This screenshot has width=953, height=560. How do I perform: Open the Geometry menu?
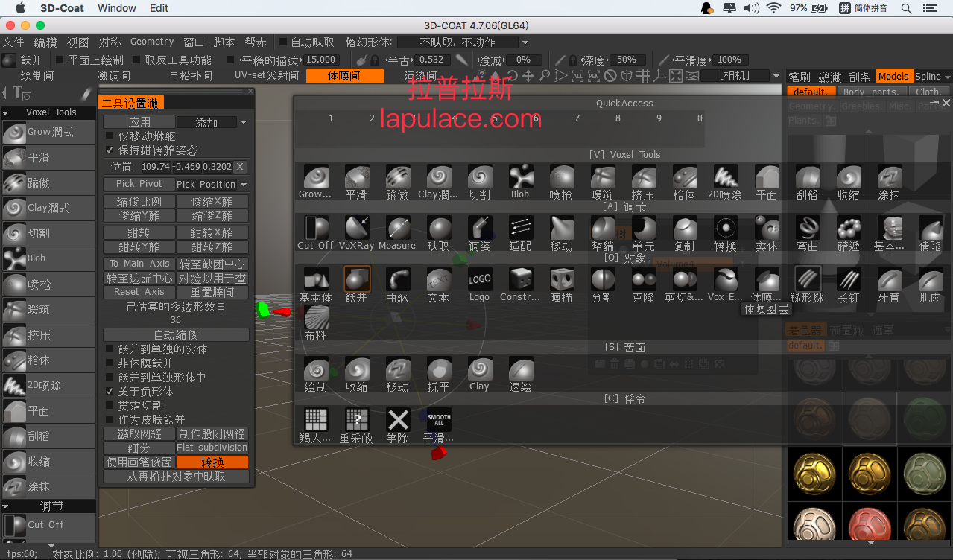click(152, 42)
